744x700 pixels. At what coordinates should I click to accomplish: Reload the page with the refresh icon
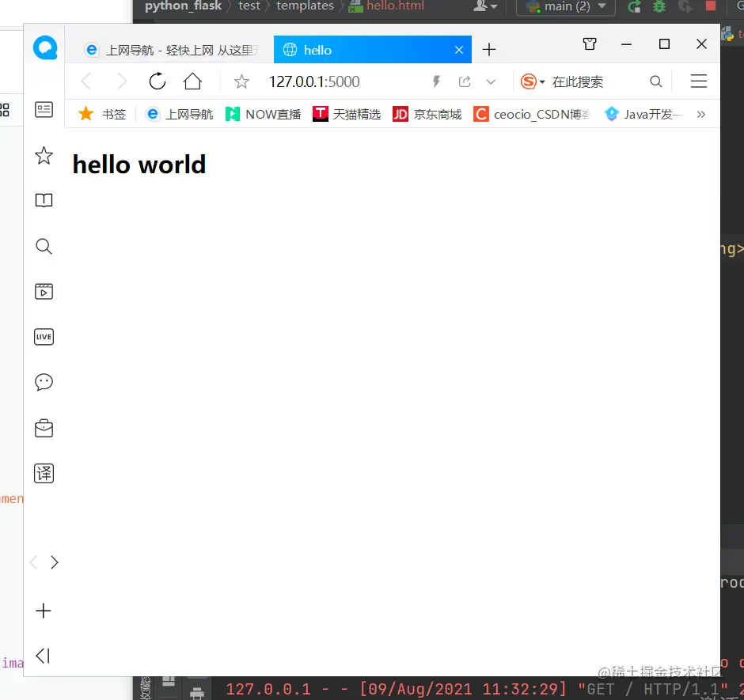pos(157,81)
